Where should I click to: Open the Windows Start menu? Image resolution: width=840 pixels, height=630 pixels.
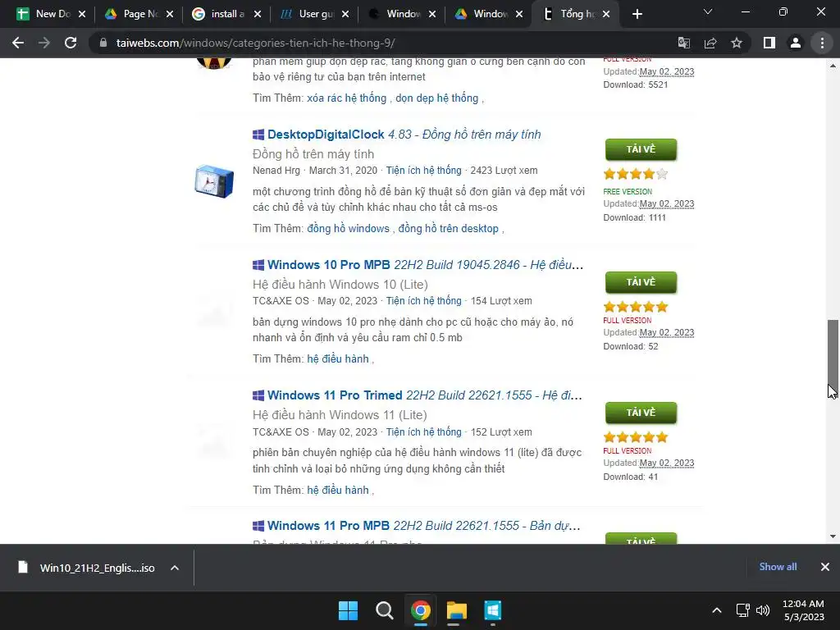click(348, 610)
